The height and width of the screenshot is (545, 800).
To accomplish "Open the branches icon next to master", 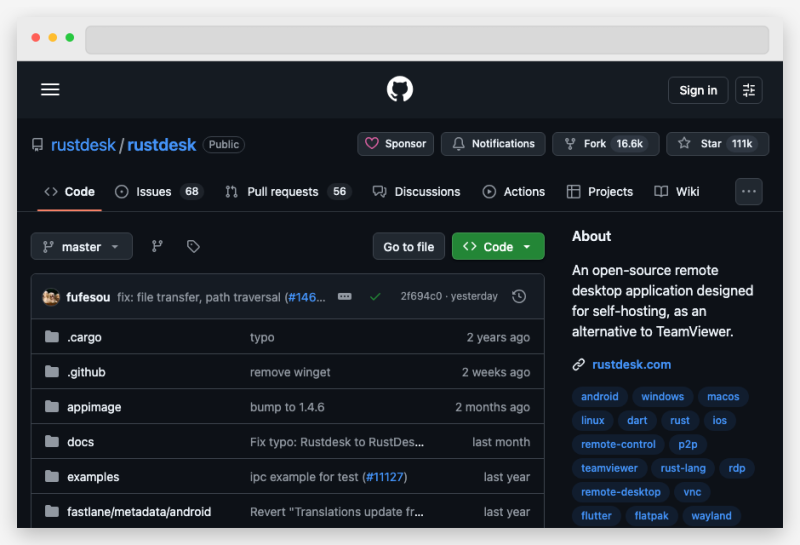I will pos(157,246).
